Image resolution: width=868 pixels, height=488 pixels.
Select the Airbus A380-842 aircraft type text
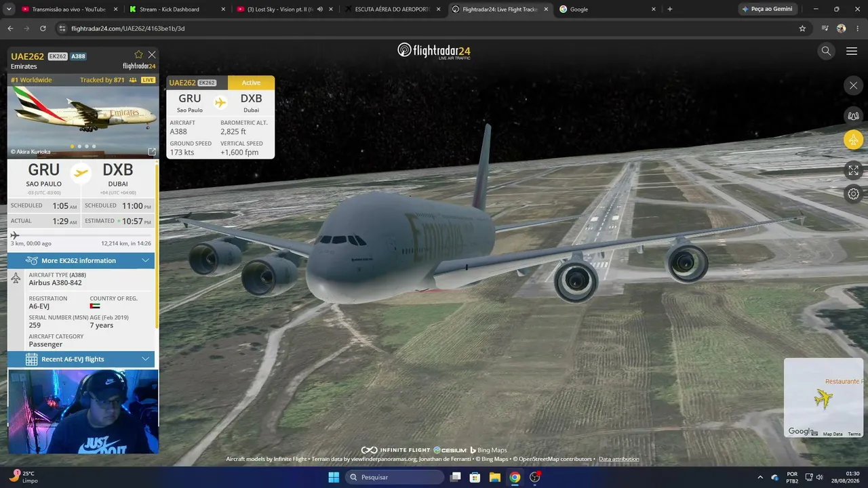coord(55,283)
